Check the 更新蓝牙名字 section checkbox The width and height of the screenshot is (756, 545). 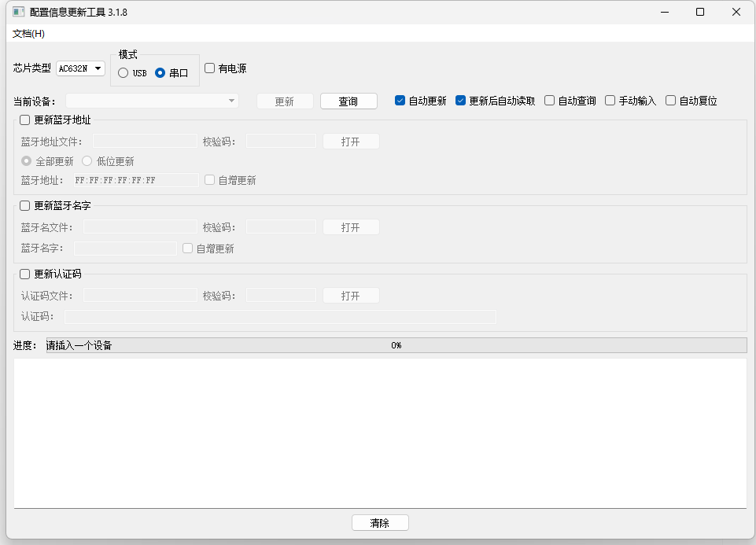[25, 206]
